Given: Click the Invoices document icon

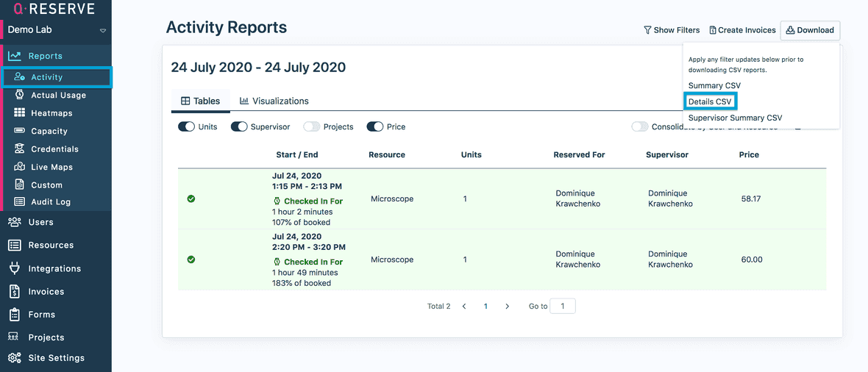Looking at the screenshot, I should 14,291.
